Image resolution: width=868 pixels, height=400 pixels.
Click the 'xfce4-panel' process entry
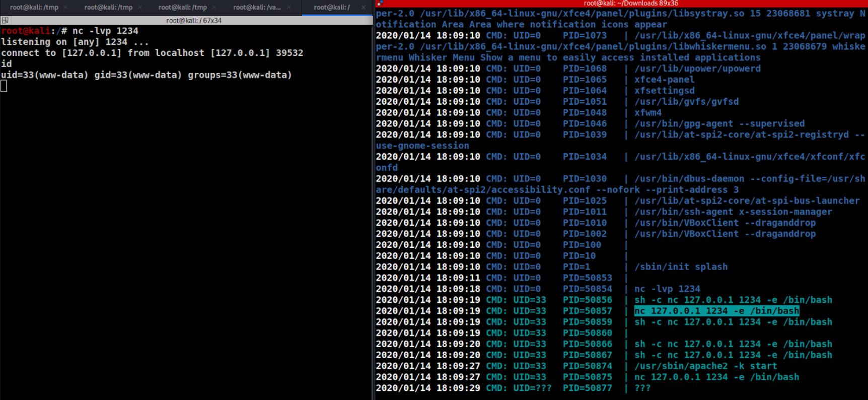pos(664,80)
